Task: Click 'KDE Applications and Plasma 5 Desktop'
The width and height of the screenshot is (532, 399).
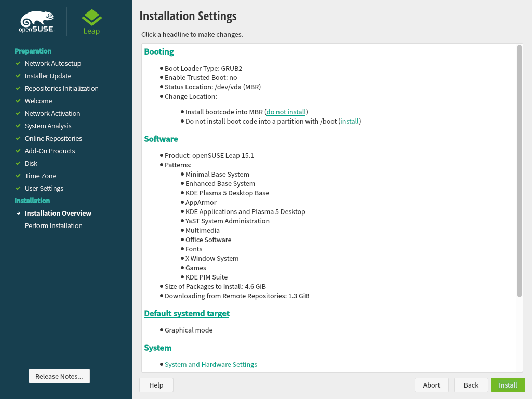Action: (x=245, y=212)
